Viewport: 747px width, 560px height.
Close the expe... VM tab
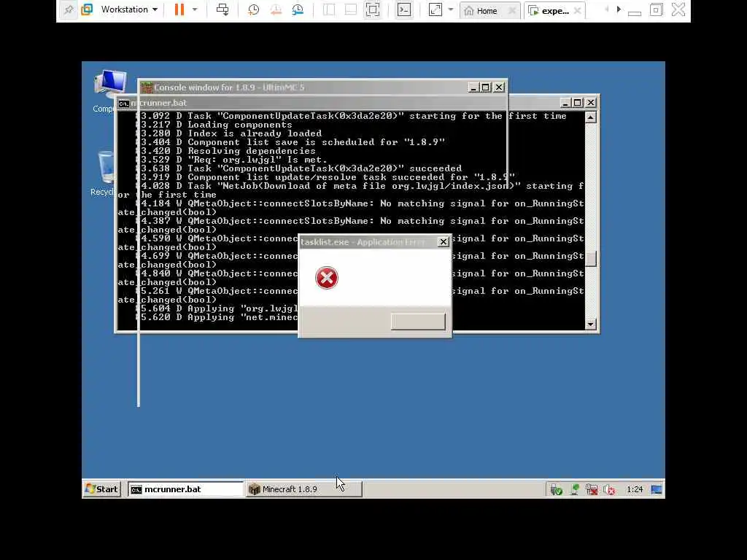[x=578, y=10]
